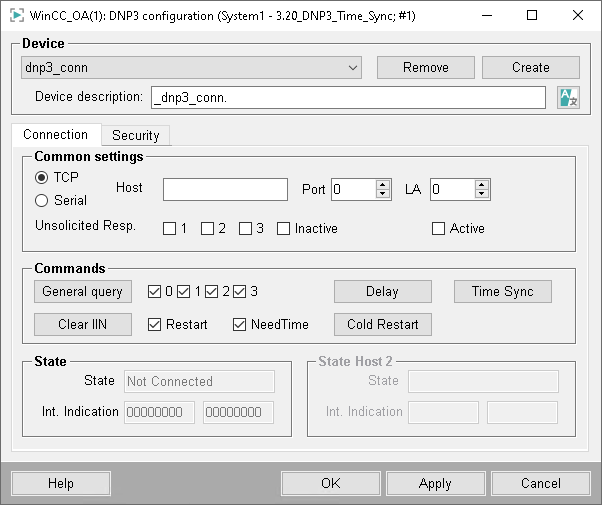Click the WinCC OA title bar icon
Screen dimensions: 602x505
(x=17, y=16)
